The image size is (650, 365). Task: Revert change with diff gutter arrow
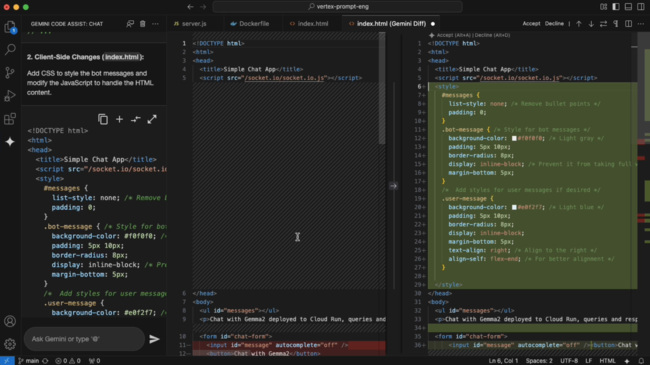coord(393,186)
